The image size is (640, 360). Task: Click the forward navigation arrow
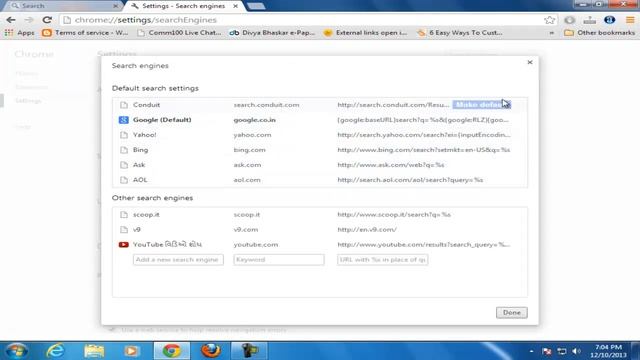click(x=29, y=20)
